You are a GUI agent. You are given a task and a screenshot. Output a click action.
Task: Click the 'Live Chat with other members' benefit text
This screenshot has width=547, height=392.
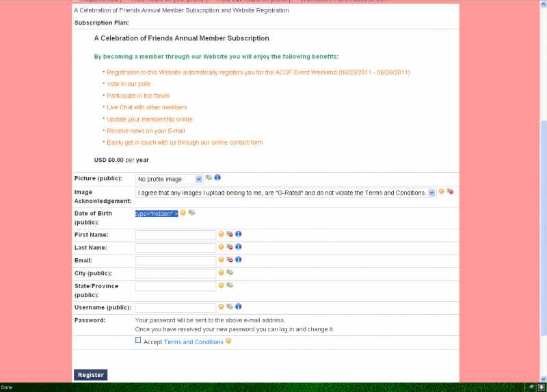pos(147,107)
